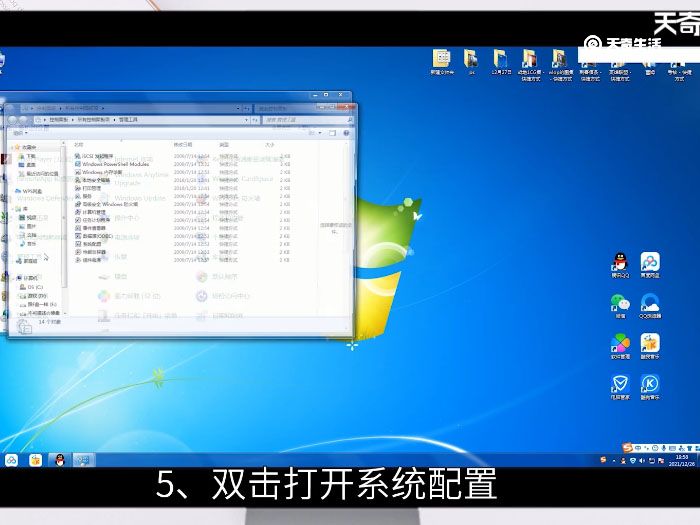This screenshot has height=525, width=700.
Task: Select the 事件查看器 shortcut
Action: [x=90, y=228]
